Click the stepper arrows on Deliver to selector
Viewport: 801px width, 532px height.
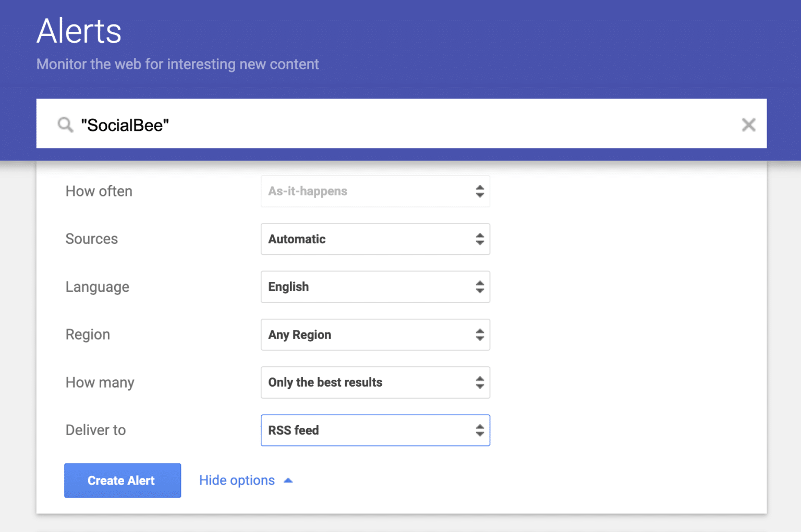pos(479,430)
